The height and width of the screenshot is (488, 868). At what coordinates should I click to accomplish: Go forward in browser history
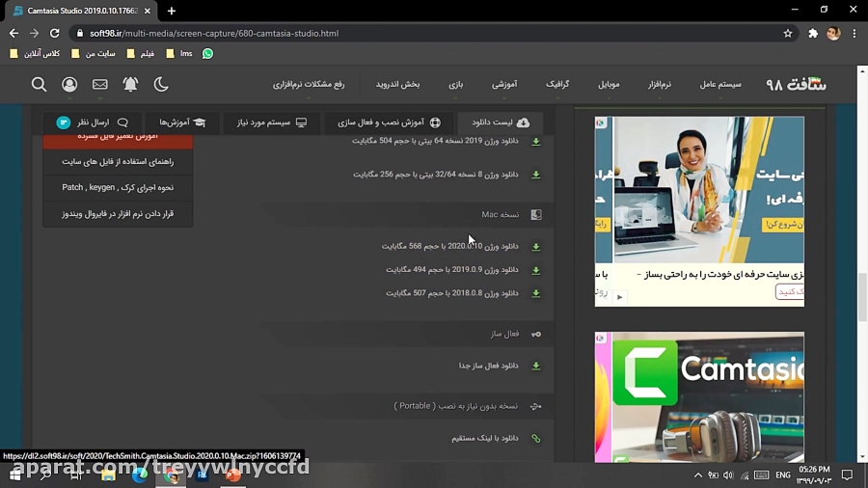(35, 33)
